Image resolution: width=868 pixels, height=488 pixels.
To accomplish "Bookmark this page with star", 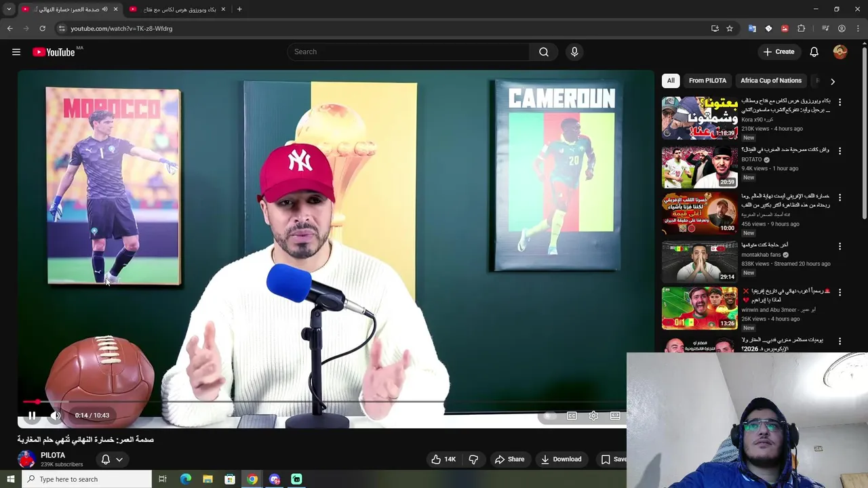I will tap(730, 28).
